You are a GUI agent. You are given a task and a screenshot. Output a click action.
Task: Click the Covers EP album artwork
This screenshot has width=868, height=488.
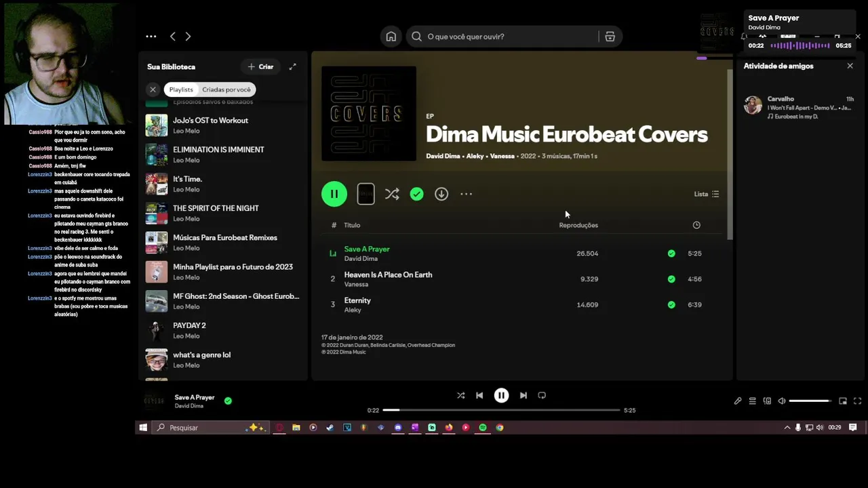pos(369,114)
